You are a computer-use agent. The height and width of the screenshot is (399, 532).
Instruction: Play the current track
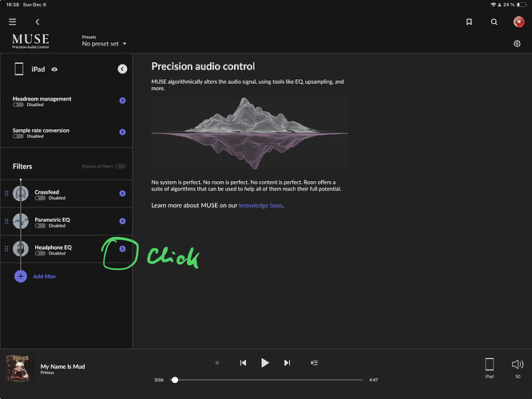click(265, 363)
